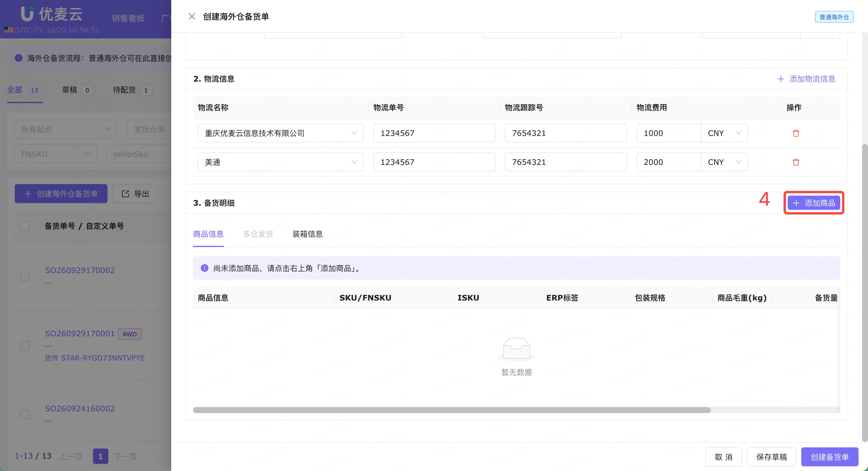Open currency dropdown for the 2000 fee
This screenshot has width=868, height=471.
724,162
